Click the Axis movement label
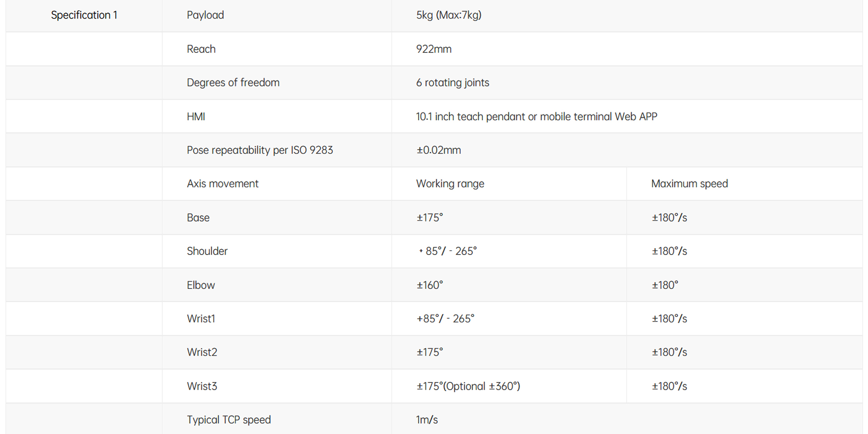 click(222, 184)
